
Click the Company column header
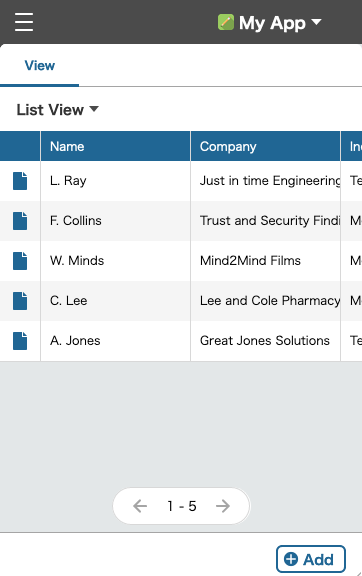click(265, 146)
